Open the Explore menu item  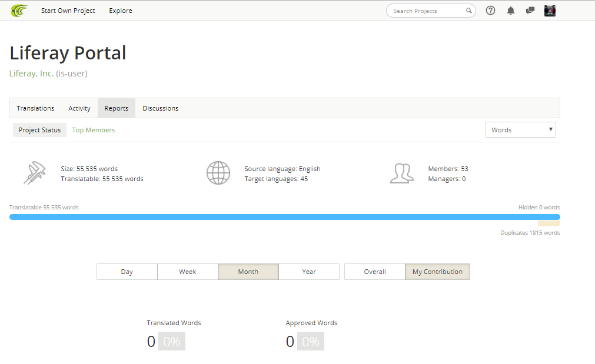121,11
